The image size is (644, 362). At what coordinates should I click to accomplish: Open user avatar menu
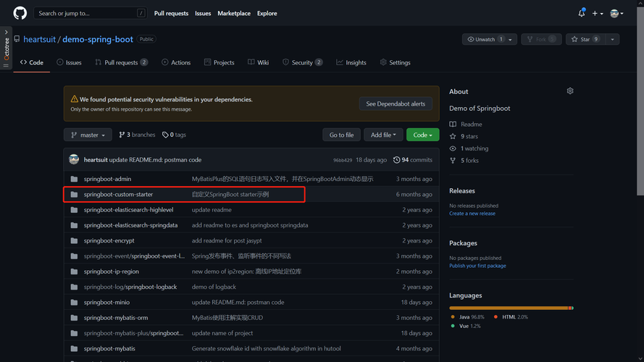(616, 13)
